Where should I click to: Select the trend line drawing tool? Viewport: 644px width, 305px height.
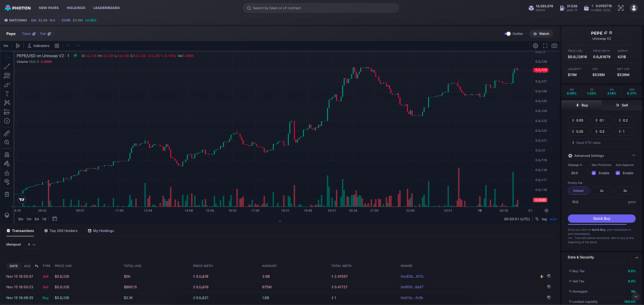[x=7, y=67]
